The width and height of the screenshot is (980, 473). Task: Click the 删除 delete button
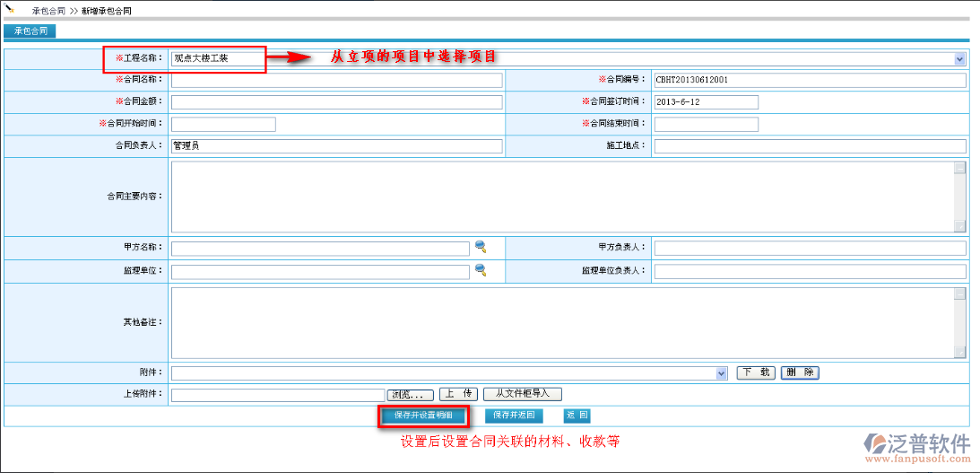click(x=800, y=372)
